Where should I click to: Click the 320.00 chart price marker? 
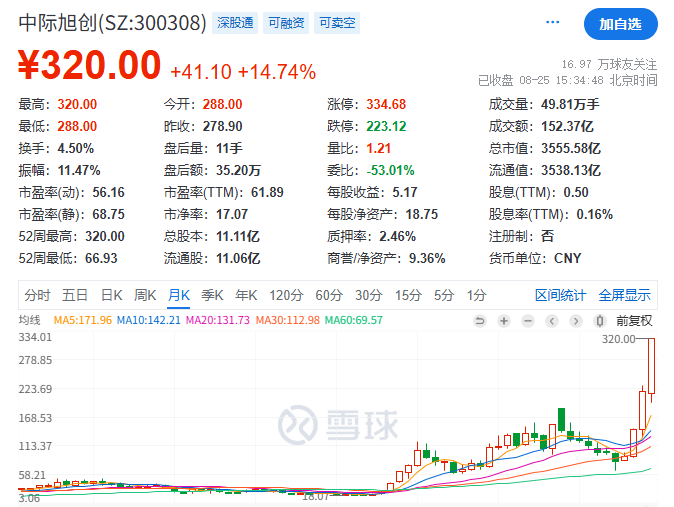(x=618, y=339)
